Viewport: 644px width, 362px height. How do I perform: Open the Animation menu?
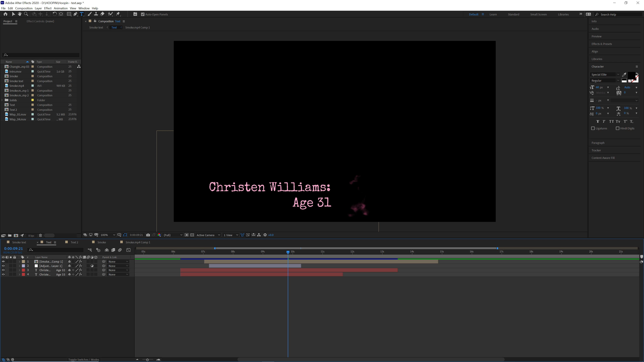61,8
